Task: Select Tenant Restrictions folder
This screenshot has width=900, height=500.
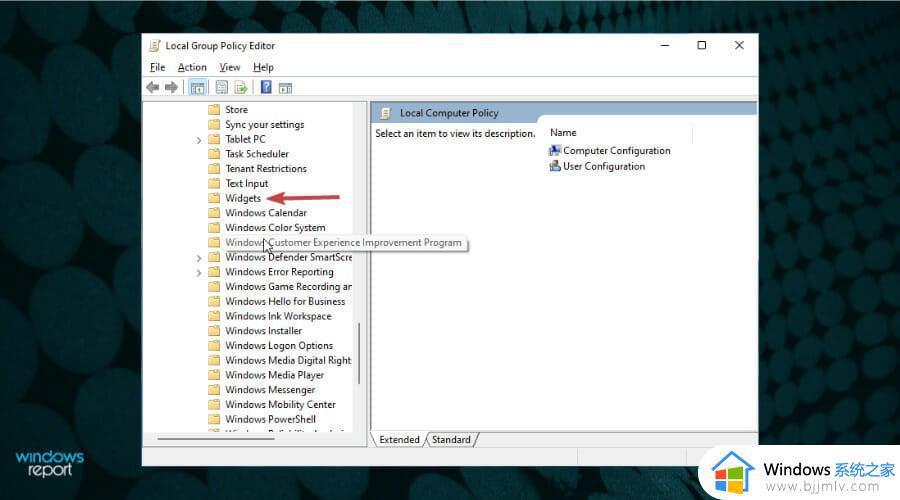Action: [266, 169]
